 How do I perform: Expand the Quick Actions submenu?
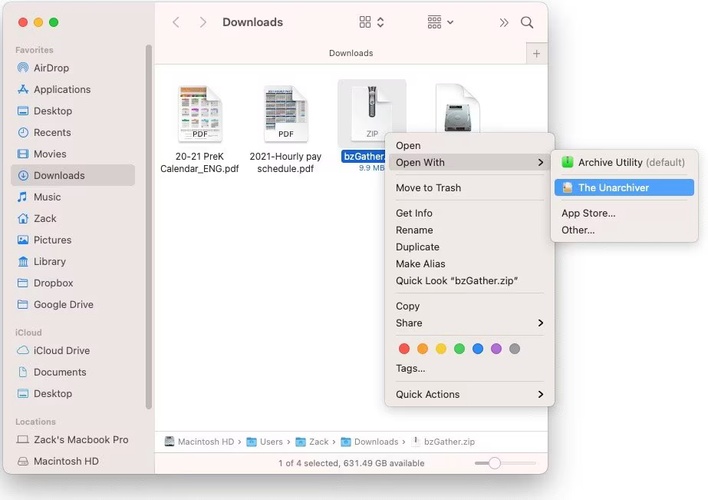[470, 394]
